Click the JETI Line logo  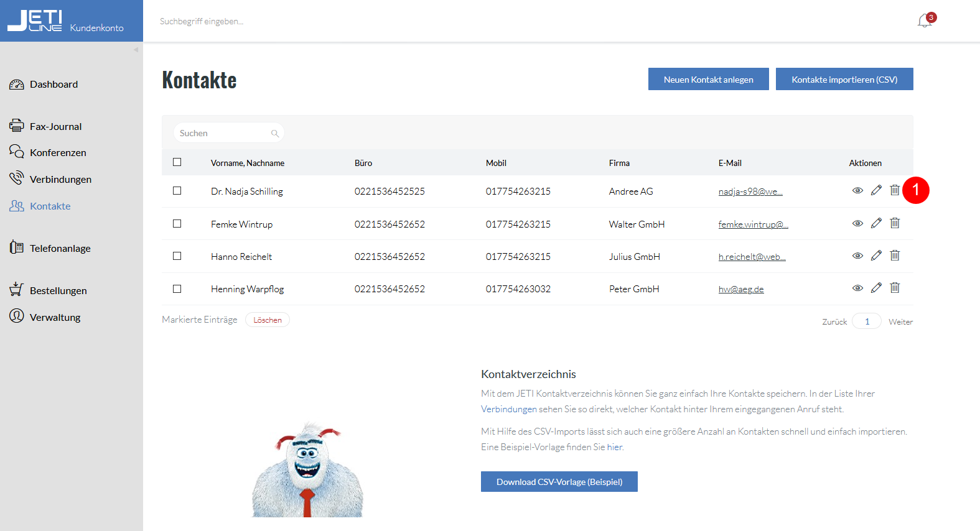[x=35, y=21]
